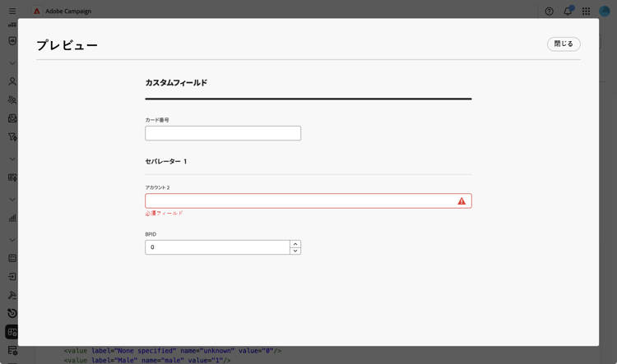The width and height of the screenshot is (617, 364).
Task: Decrease BPID value with down arrow
Action: [295, 251]
